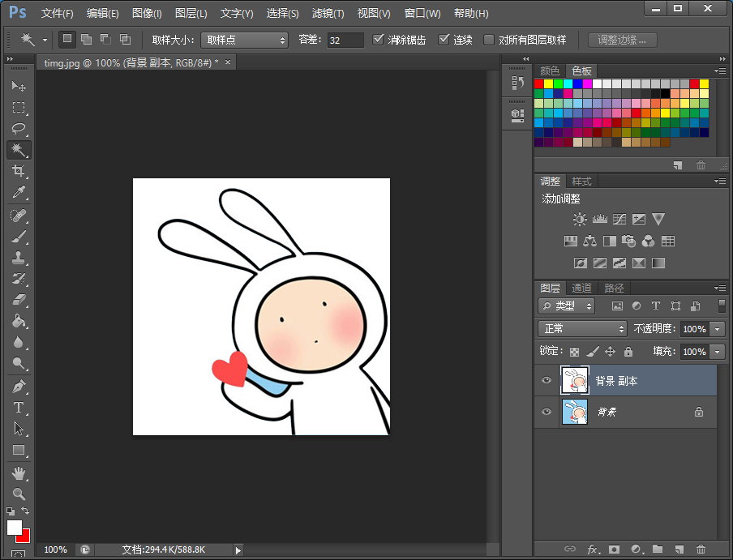The width and height of the screenshot is (733, 560).
Task: Select the Zoom tool in toolbar
Action: [19, 494]
